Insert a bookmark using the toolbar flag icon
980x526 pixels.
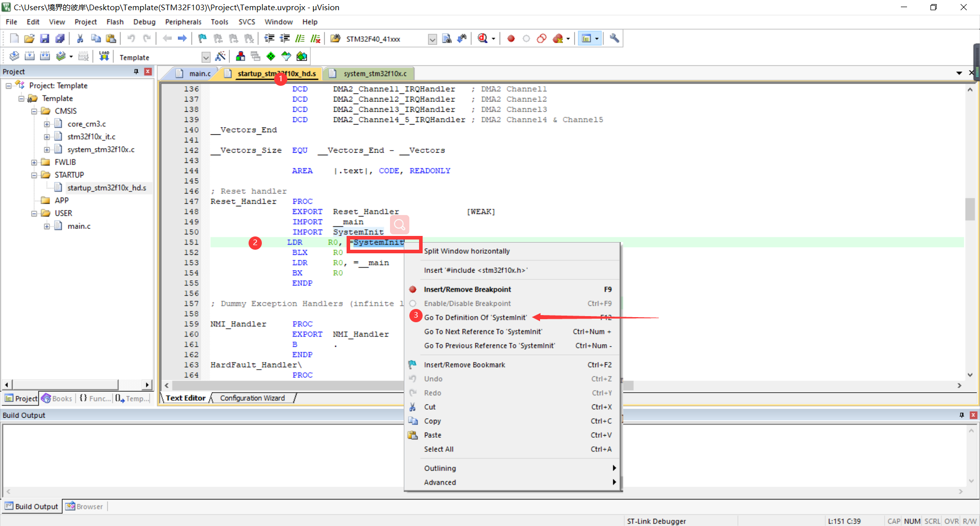coord(203,38)
